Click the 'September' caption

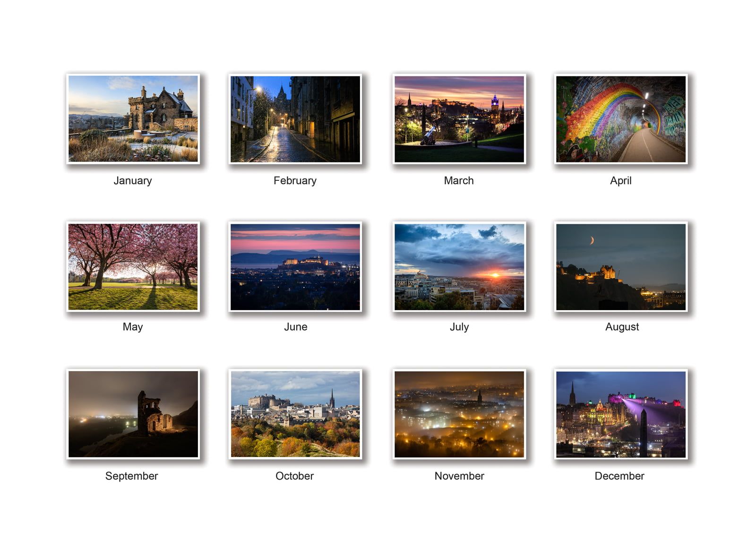coord(132,476)
